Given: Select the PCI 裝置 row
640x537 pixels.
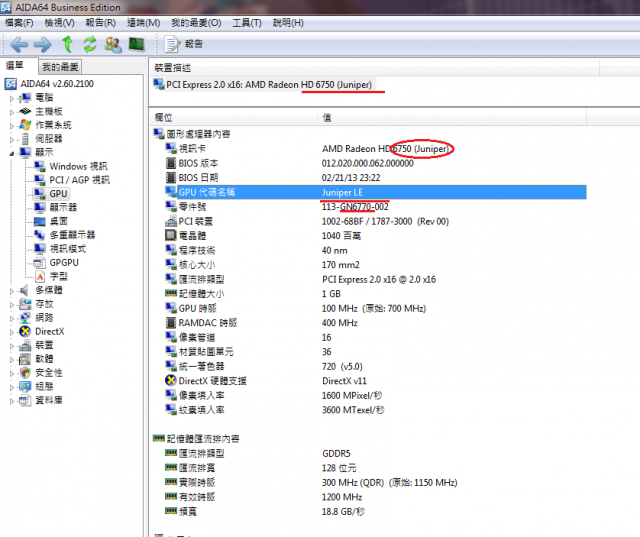Looking at the screenshot, I should click(375, 222).
